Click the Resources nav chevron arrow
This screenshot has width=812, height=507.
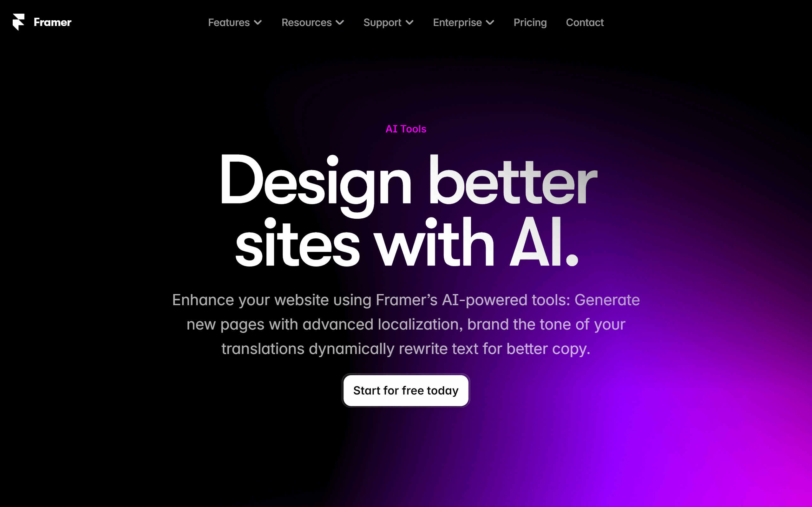point(340,23)
